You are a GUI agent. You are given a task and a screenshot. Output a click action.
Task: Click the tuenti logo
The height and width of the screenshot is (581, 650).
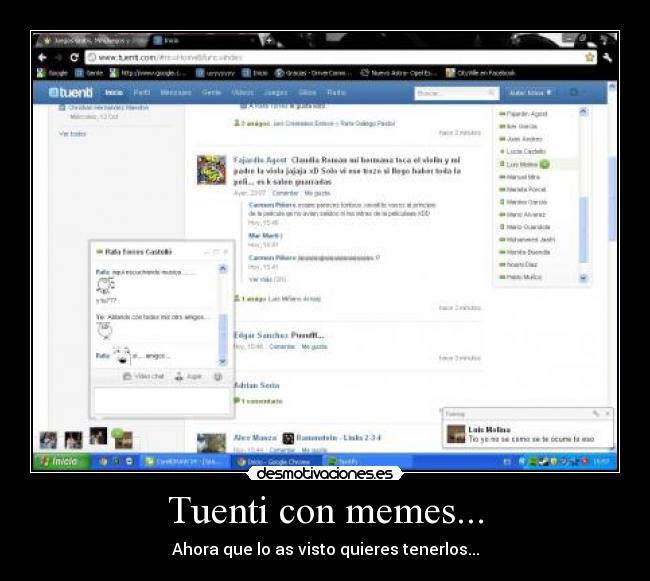[x=70, y=92]
